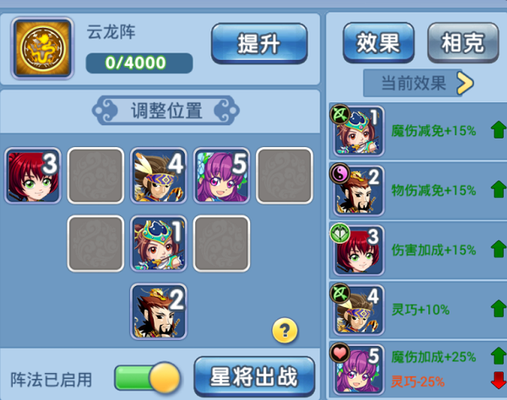507x400 pixels.
Task: Tap hero 1 portrait beside 魔伤减免+15%
Action: pos(358,131)
